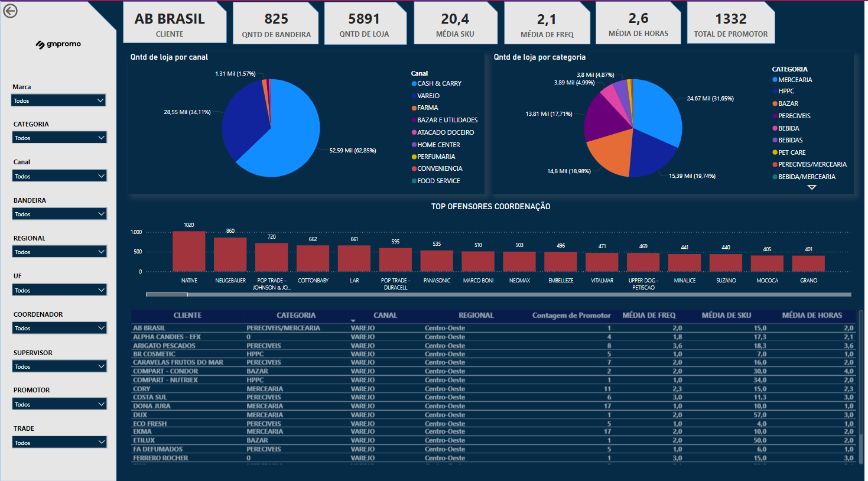Sort table by REGIONAL column header
The width and height of the screenshot is (868, 481).
pyautogui.click(x=476, y=316)
